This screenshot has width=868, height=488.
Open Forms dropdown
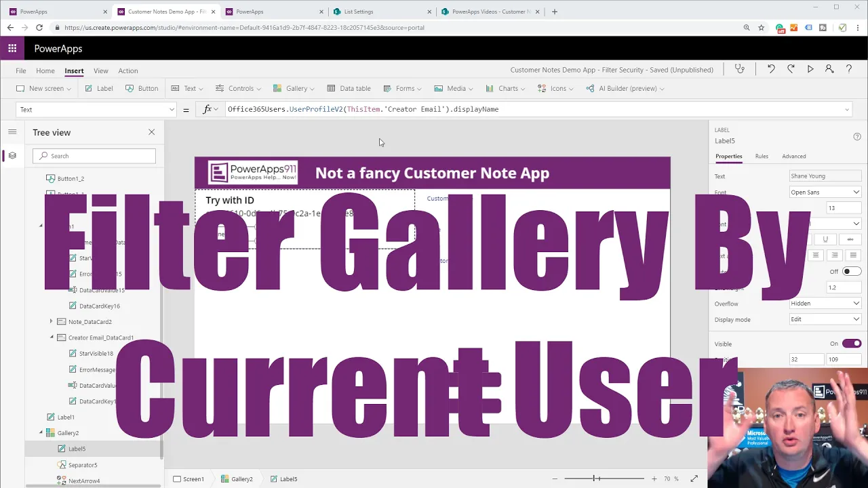[402, 88]
